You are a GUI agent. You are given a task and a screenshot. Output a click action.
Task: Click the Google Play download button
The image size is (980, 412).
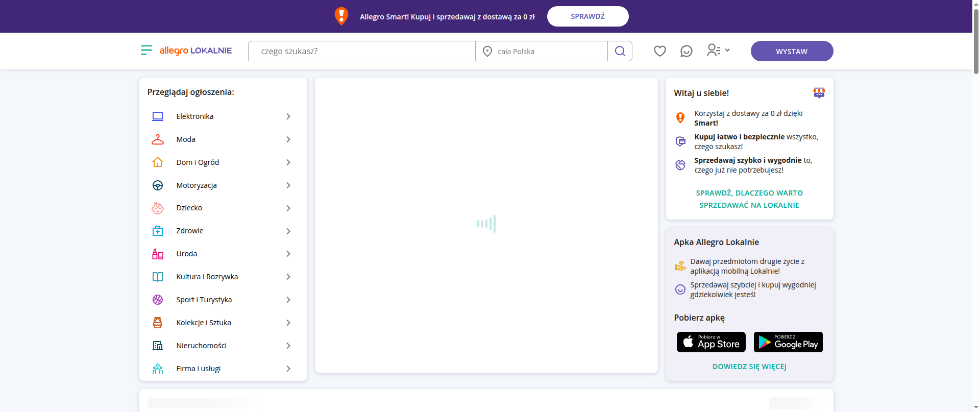[788, 342]
